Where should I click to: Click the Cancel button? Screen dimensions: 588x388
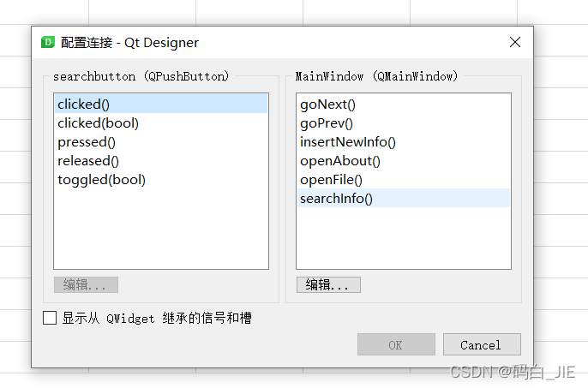pos(482,344)
